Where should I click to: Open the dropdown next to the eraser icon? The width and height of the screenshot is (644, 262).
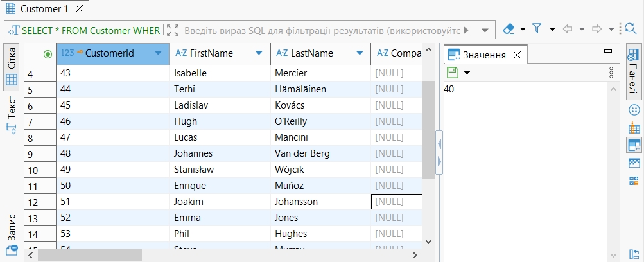click(x=523, y=29)
